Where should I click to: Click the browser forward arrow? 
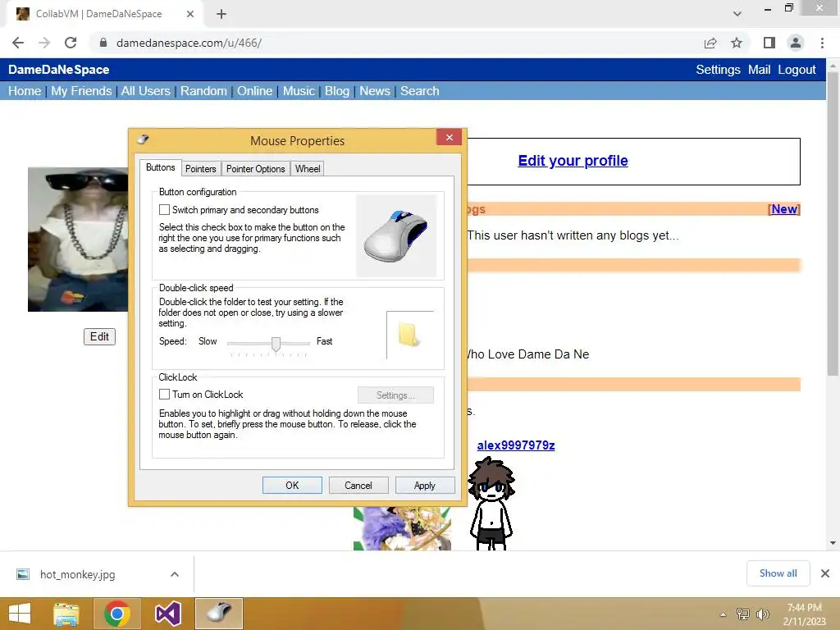click(44, 43)
